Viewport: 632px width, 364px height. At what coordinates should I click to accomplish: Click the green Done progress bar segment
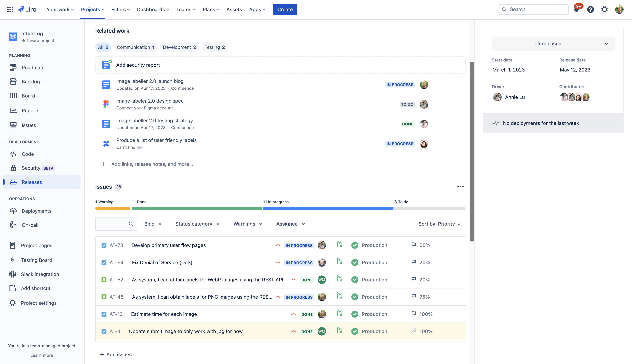click(x=197, y=208)
